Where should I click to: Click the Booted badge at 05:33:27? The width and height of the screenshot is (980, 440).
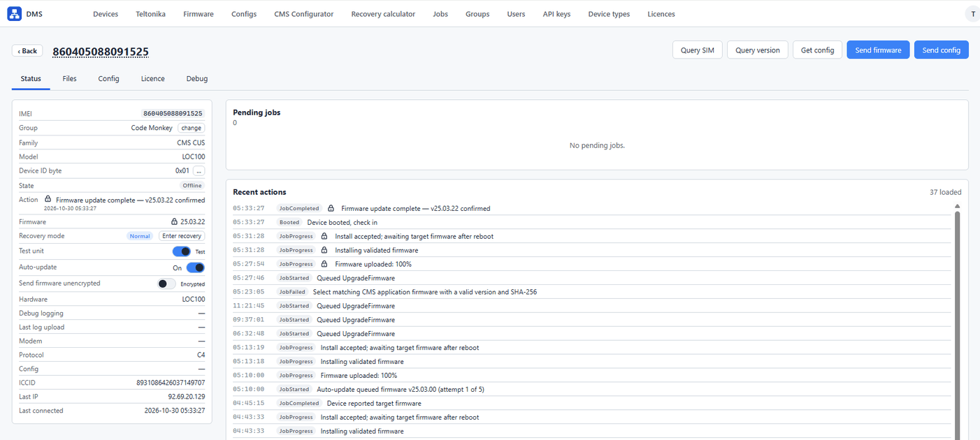[x=289, y=222]
